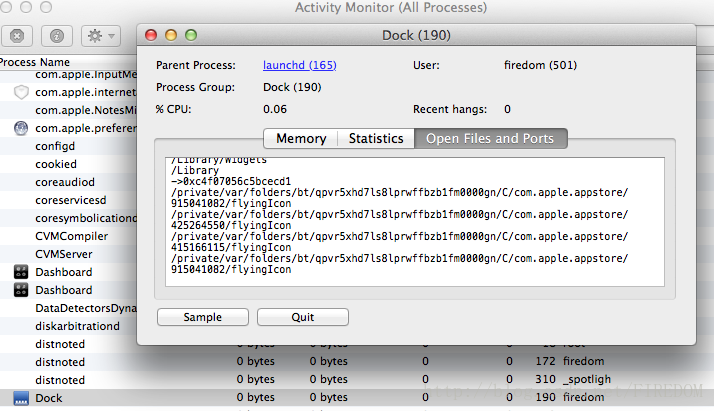The image size is (714, 411).
Task: Select the distnoted row with PID 310
Action: (x=357, y=380)
